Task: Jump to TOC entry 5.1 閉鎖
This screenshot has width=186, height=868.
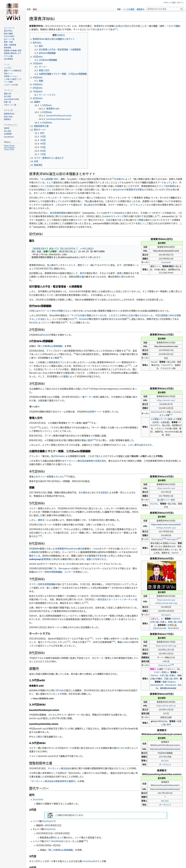Action: coord(39,81)
